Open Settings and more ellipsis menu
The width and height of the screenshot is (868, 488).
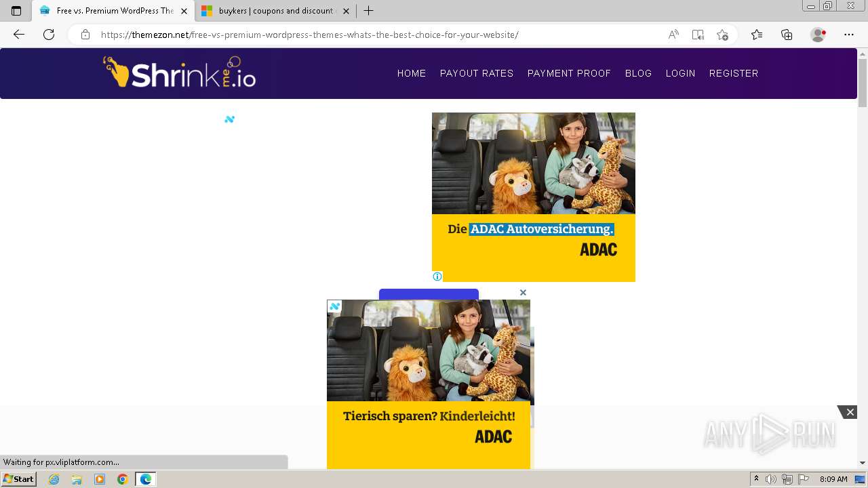coord(849,35)
